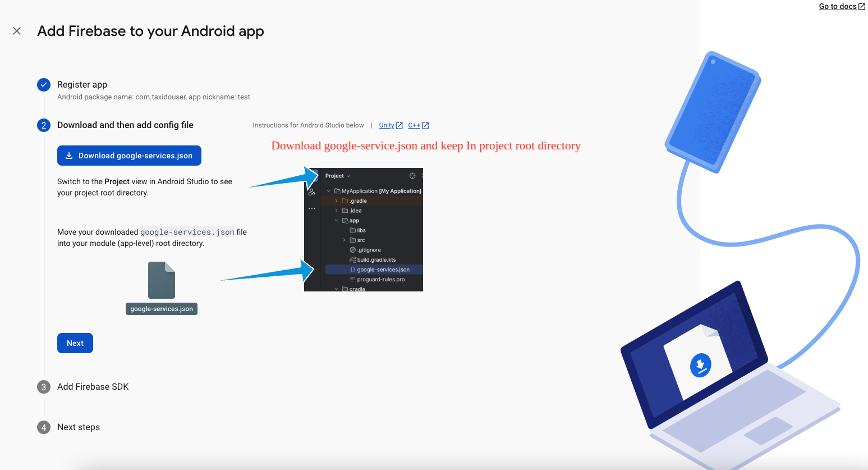Click the Android Studio project tree thumbnail

point(364,230)
